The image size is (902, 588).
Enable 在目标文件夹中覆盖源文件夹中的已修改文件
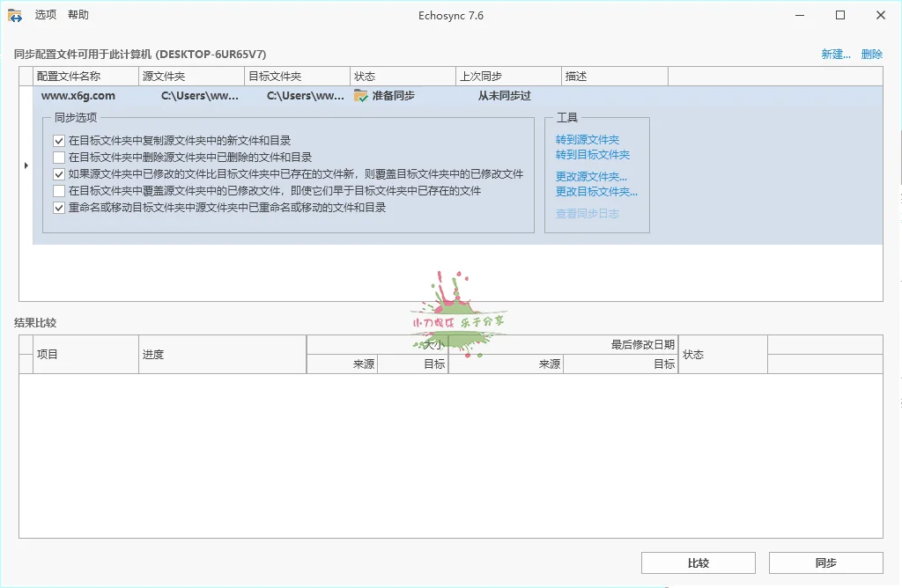(x=60, y=191)
